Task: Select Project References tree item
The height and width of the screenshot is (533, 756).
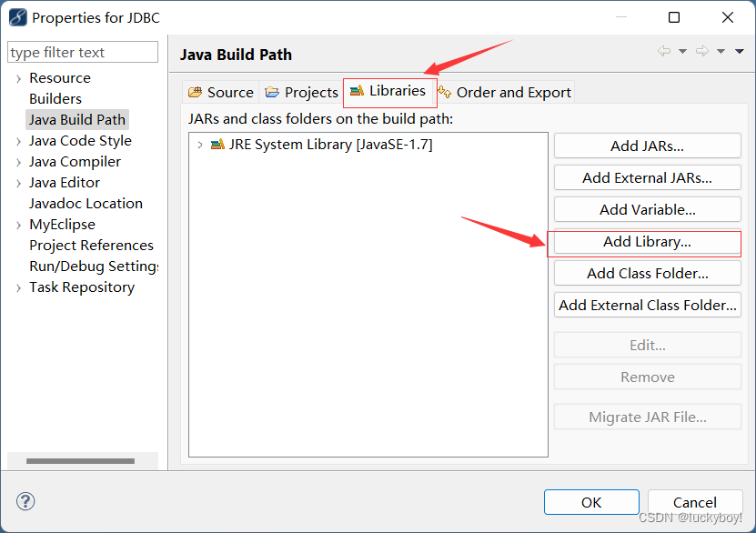Action: click(x=91, y=246)
